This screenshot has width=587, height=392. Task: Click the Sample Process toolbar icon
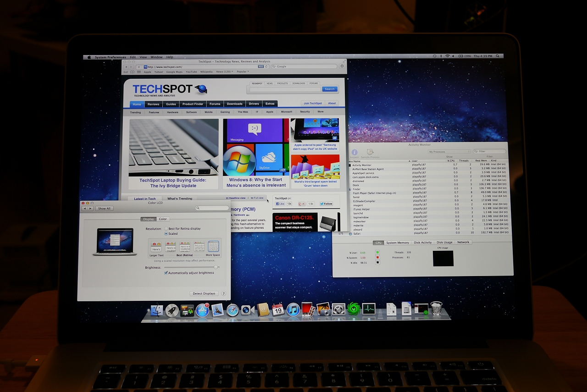coord(370,153)
